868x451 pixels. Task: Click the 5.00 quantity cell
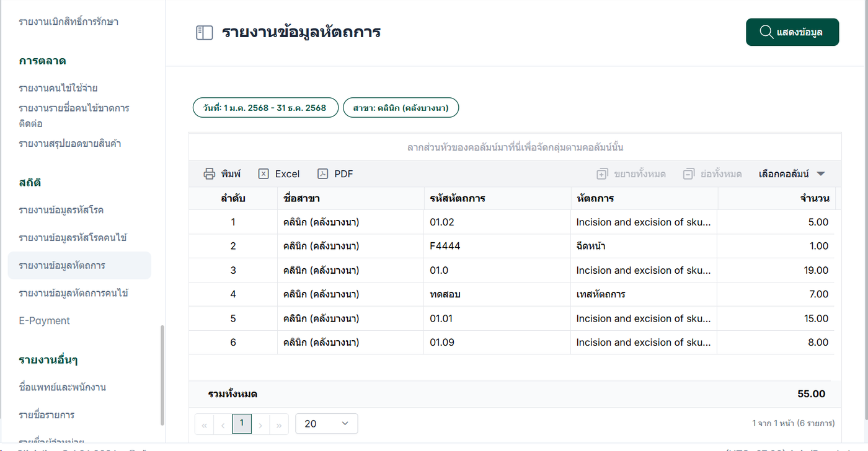coord(776,222)
